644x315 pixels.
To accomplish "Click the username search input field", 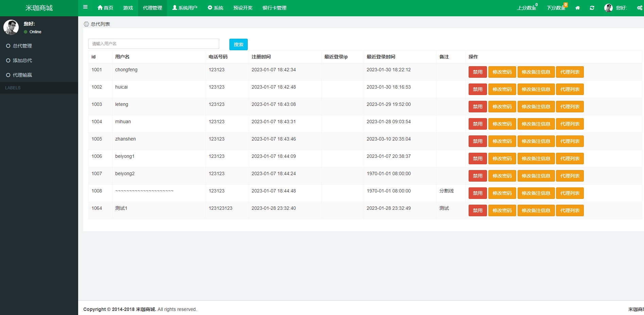I will click(x=154, y=44).
